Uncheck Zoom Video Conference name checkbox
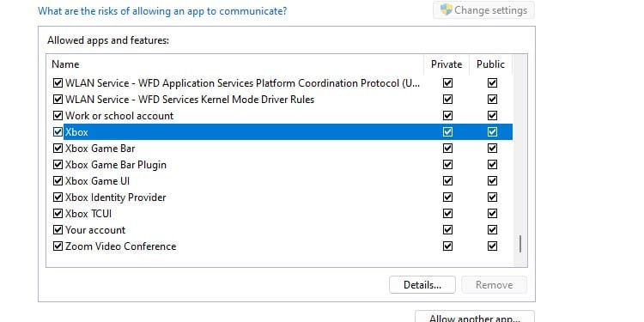 pyautogui.click(x=58, y=246)
